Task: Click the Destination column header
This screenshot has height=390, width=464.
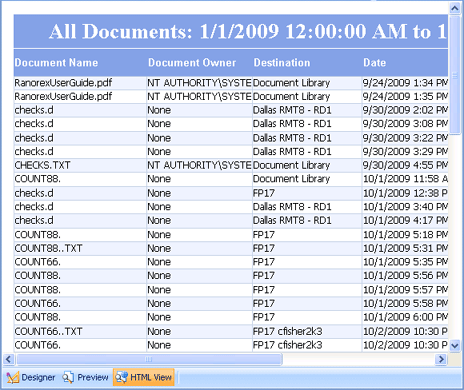Action: pyautogui.click(x=282, y=63)
